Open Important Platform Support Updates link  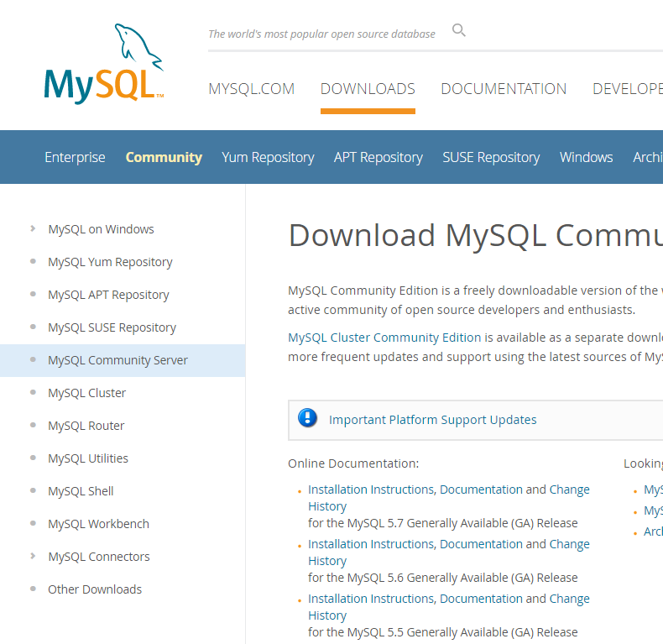[432, 420]
